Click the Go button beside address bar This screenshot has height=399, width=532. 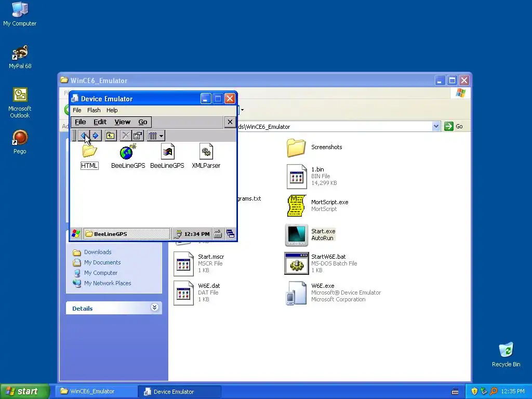pyautogui.click(x=454, y=126)
